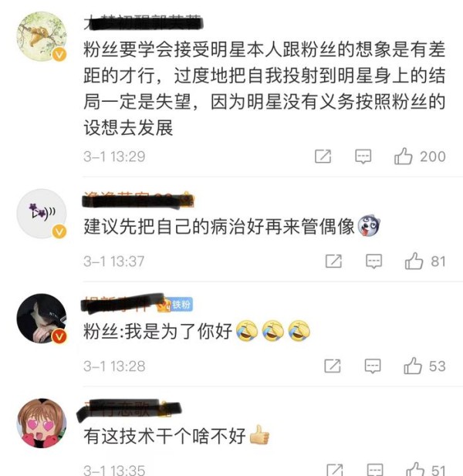Share the comment posted at 3-1 13:28
Screen dimensions: 463x476
click(x=332, y=366)
